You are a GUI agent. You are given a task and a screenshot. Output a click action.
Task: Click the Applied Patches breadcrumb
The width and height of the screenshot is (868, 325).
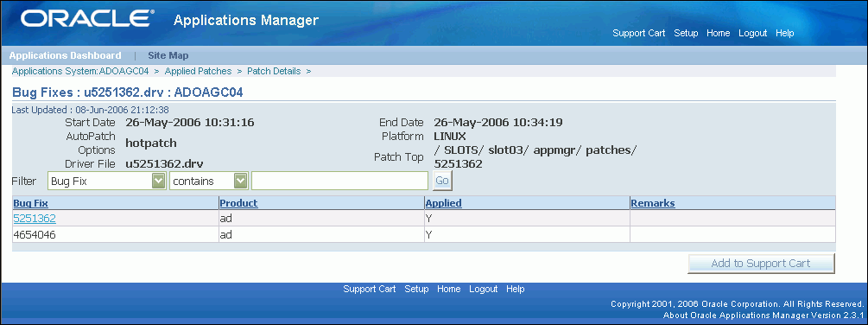[198, 71]
